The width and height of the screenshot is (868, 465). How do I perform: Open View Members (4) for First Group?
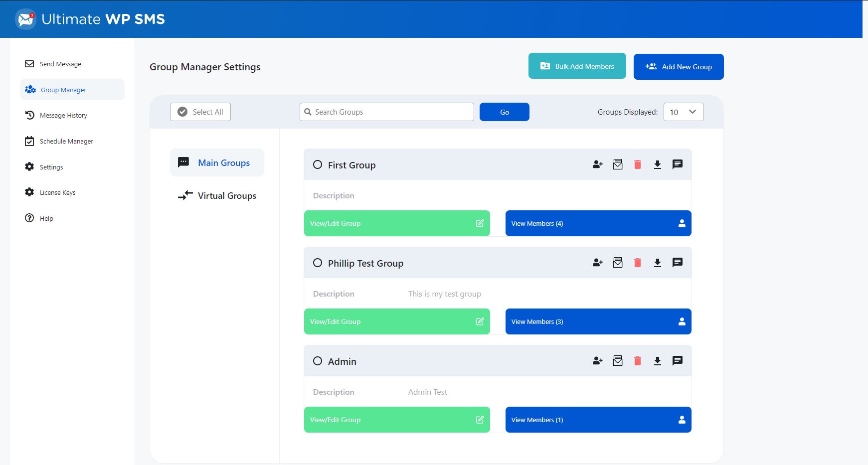[598, 223]
